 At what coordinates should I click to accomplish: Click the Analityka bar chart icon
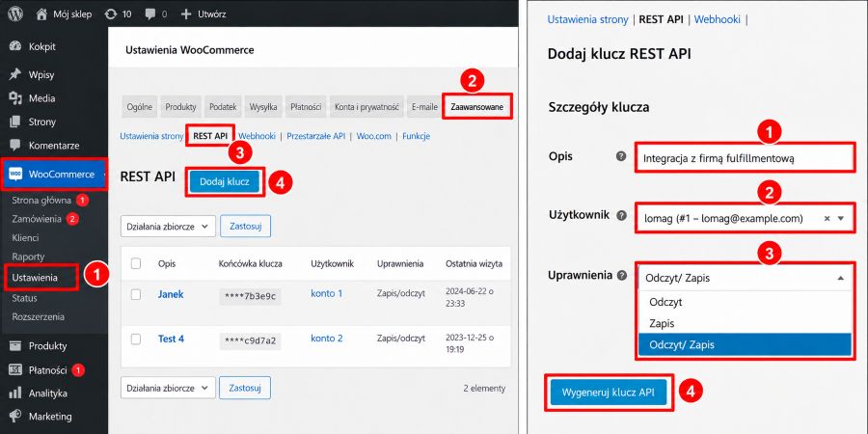[x=15, y=393]
